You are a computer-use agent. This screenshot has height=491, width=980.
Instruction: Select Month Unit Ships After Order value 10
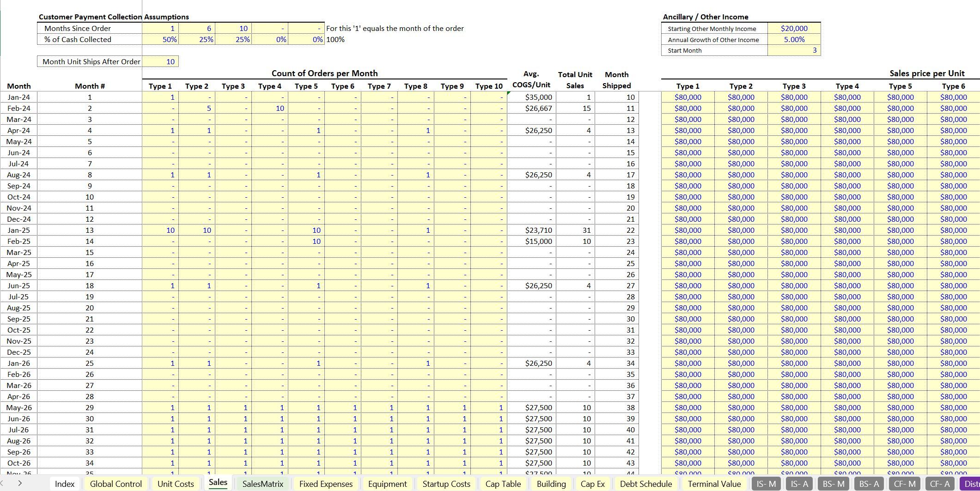point(160,61)
